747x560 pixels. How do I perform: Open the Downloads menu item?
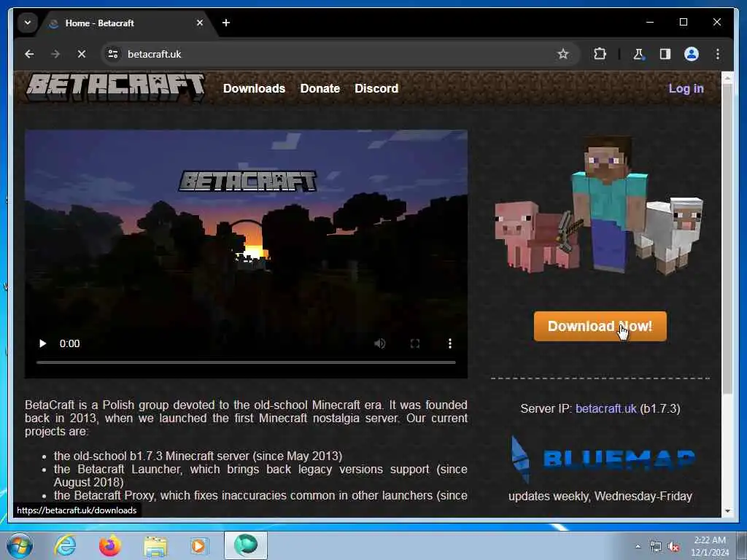(x=254, y=88)
